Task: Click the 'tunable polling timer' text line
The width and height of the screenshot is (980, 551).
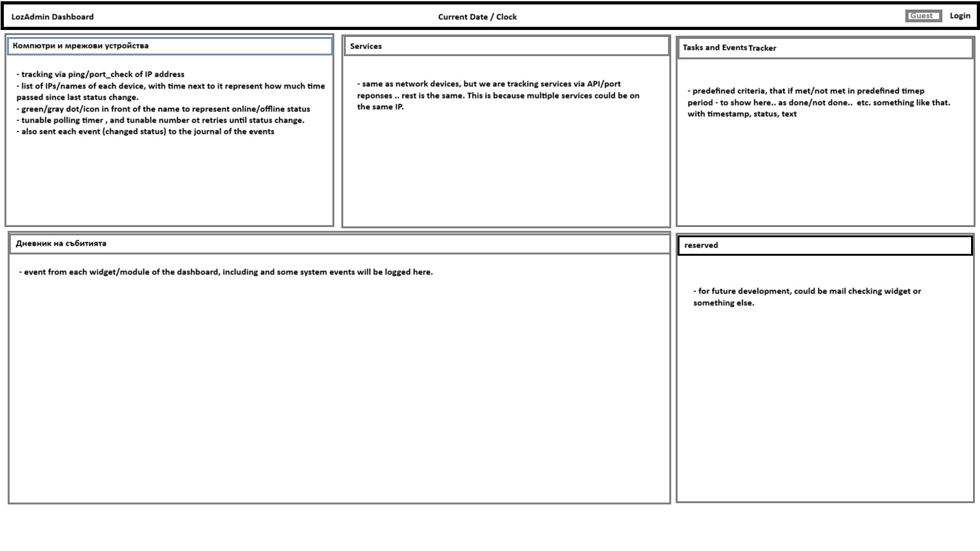Action: click(160, 120)
